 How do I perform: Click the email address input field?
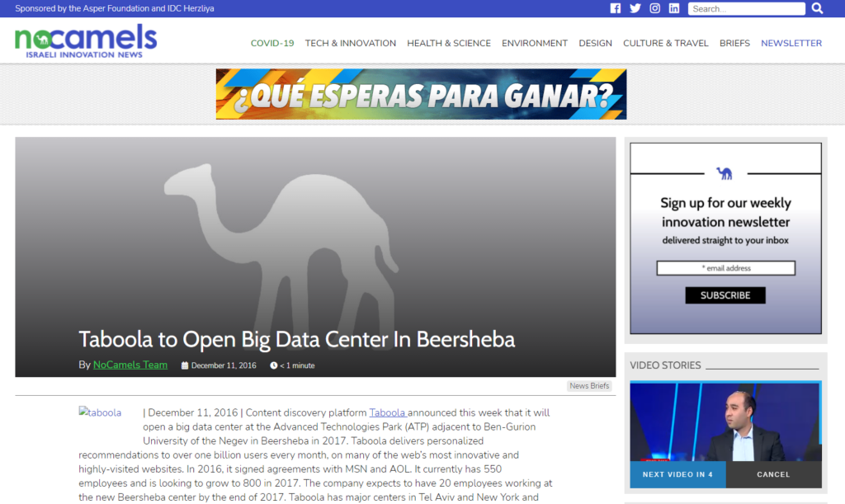point(725,268)
